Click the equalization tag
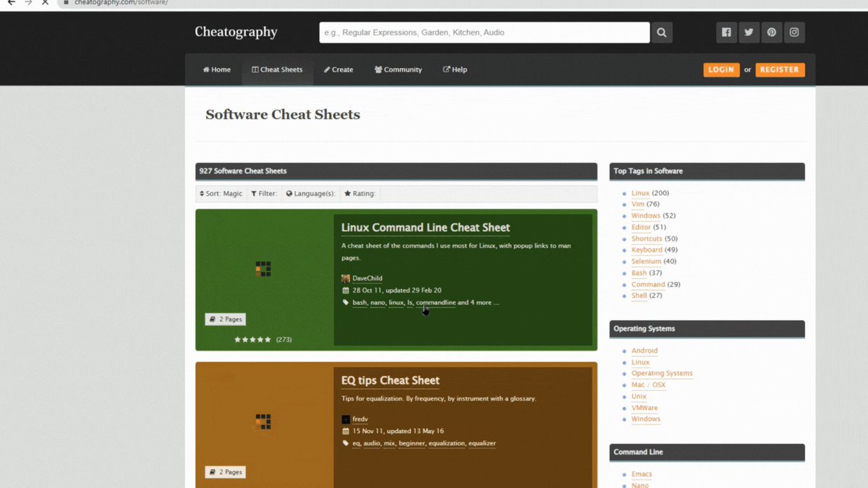The width and height of the screenshot is (868, 488). (446, 443)
